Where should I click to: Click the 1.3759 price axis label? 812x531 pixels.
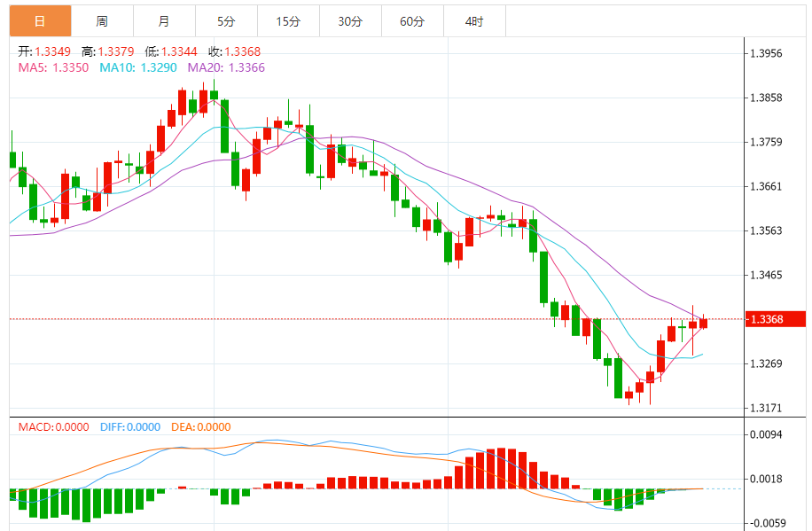point(767,142)
